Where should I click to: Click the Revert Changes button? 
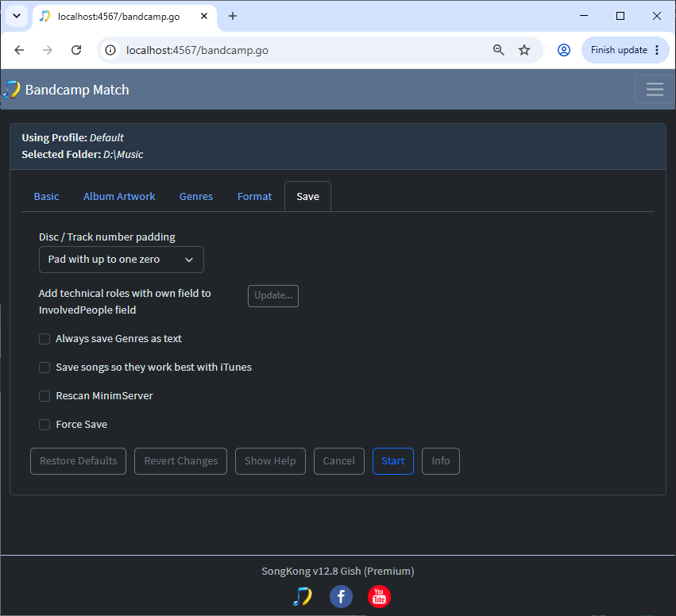pos(180,461)
